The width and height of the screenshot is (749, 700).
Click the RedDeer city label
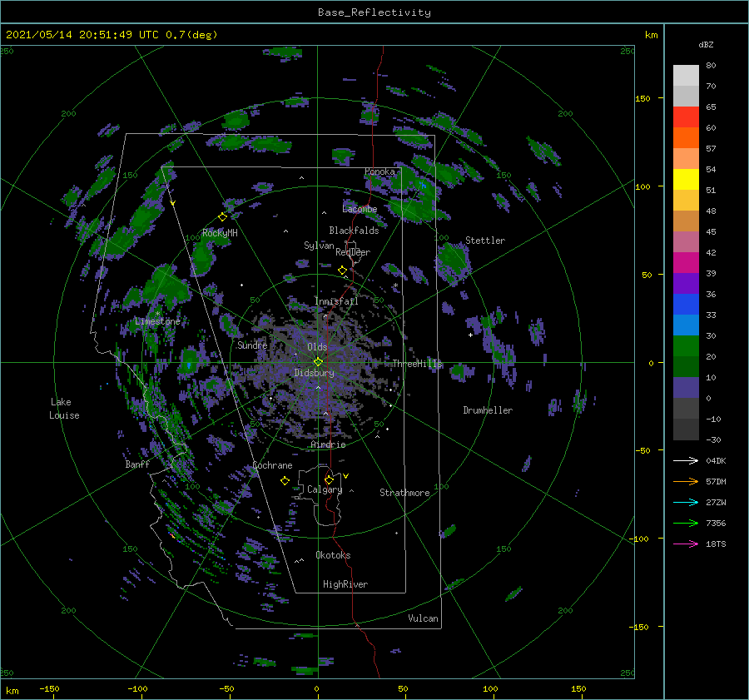click(x=353, y=252)
